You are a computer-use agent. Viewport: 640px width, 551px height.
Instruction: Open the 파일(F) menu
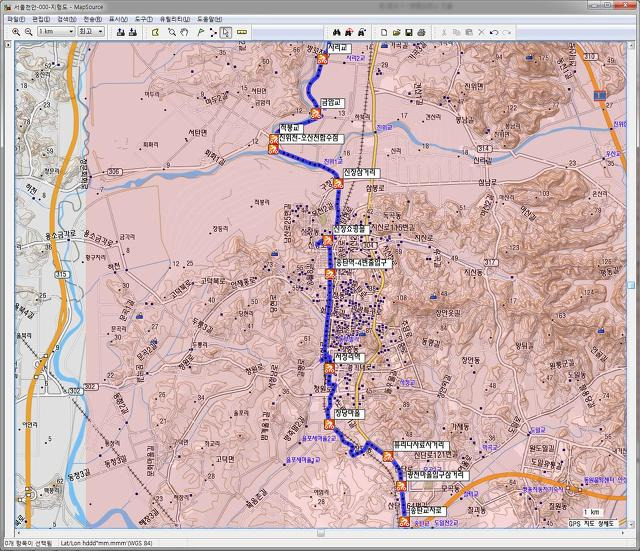click(x=16, y=19)
